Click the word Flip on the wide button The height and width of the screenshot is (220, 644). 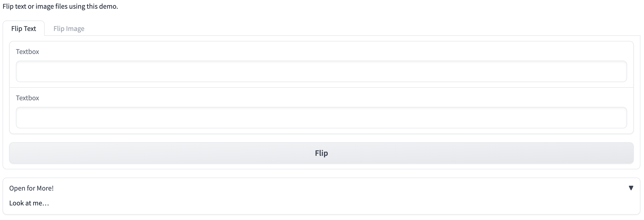click(x=321, y=153)
